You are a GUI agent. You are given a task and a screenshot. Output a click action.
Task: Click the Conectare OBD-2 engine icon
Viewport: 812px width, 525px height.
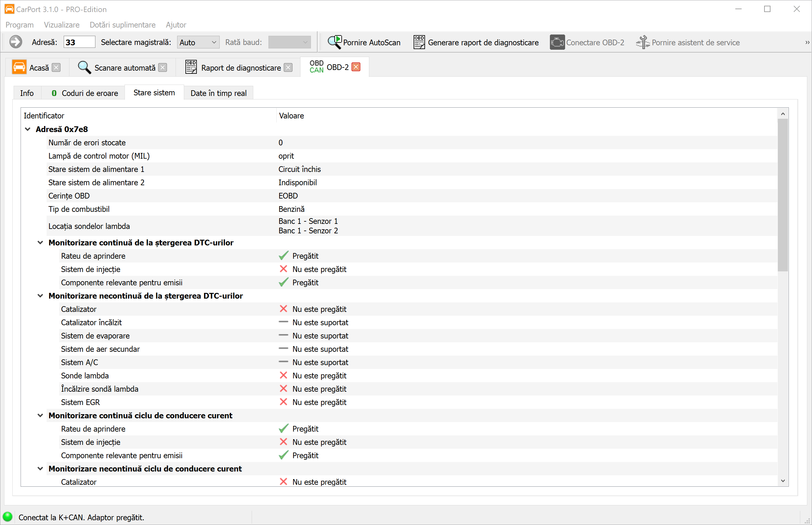[x=557, y=42]
